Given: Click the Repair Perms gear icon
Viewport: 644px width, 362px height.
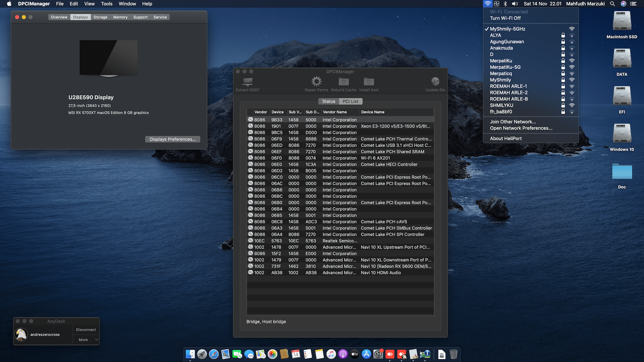Looking at the screenshot, I should tap(316, 81).
